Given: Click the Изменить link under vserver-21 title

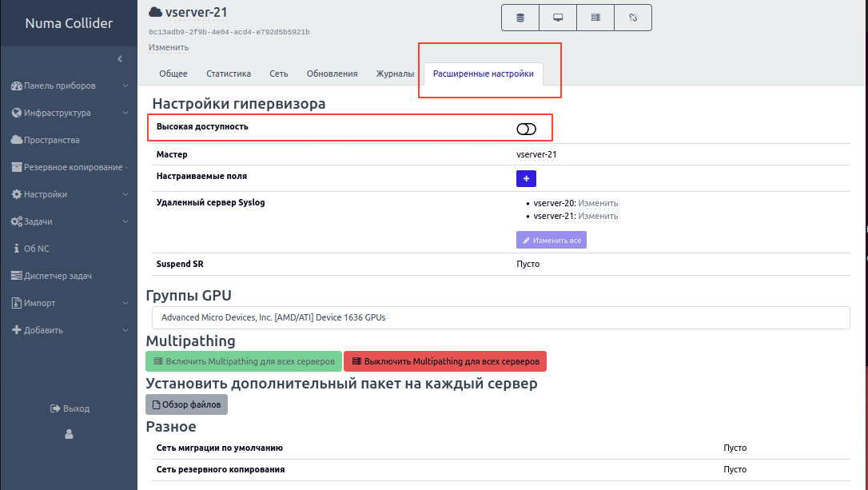Looking at the screenshot, I should (168, 46).
